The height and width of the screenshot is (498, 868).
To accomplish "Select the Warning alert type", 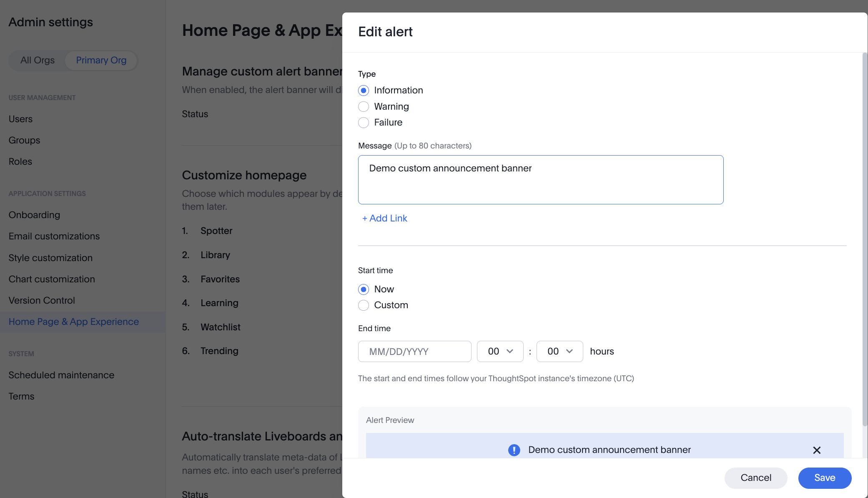I will 363,106.
